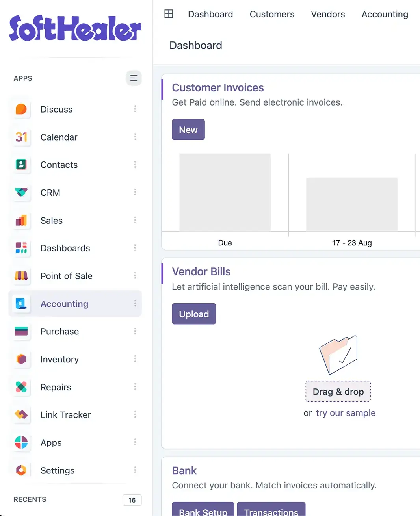
Task: Go to Purchase in the sidebar
Action: coord(59,332)
